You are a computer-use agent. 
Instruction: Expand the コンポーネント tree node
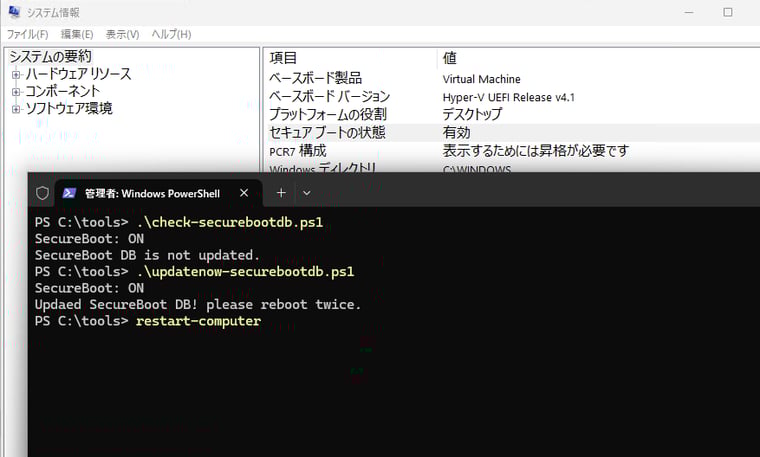(x=16, y=92)
